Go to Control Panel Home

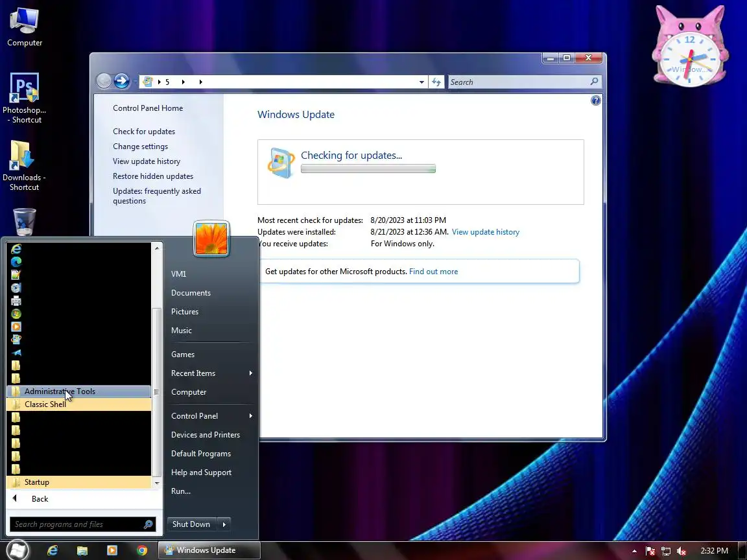point(148,108)
